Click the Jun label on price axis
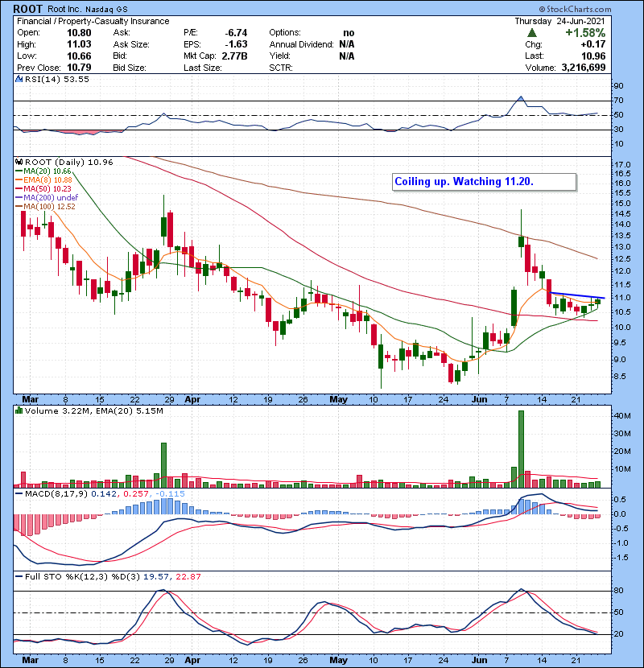The image size is (644, 668). 480,400
